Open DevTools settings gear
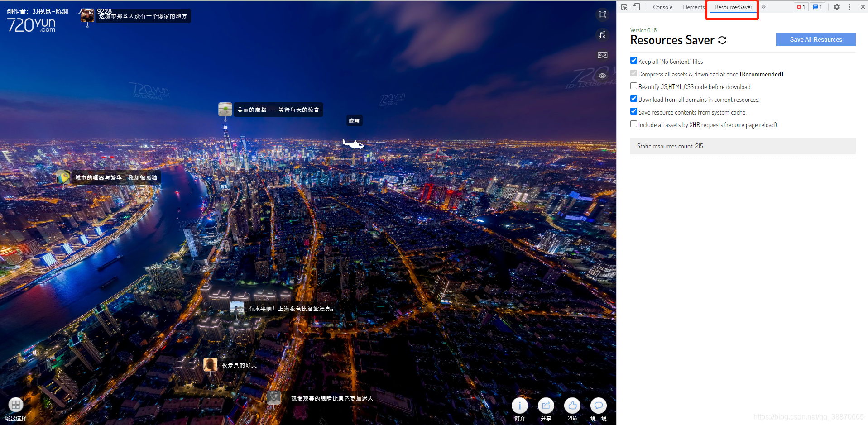The height and width of the screenshot is (425, 868). (837, 7)
